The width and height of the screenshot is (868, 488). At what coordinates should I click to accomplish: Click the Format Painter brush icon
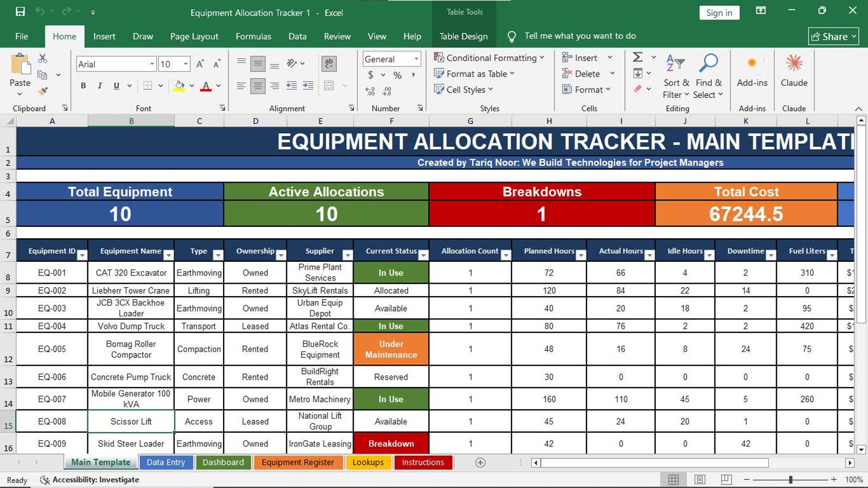coord(42,91)
